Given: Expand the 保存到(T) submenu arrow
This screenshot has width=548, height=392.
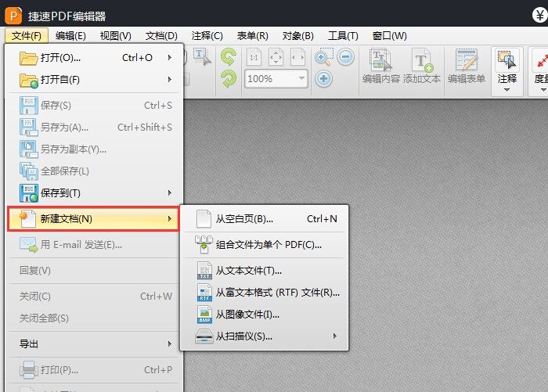Looking at the screenshot, I should click(170, 192).
